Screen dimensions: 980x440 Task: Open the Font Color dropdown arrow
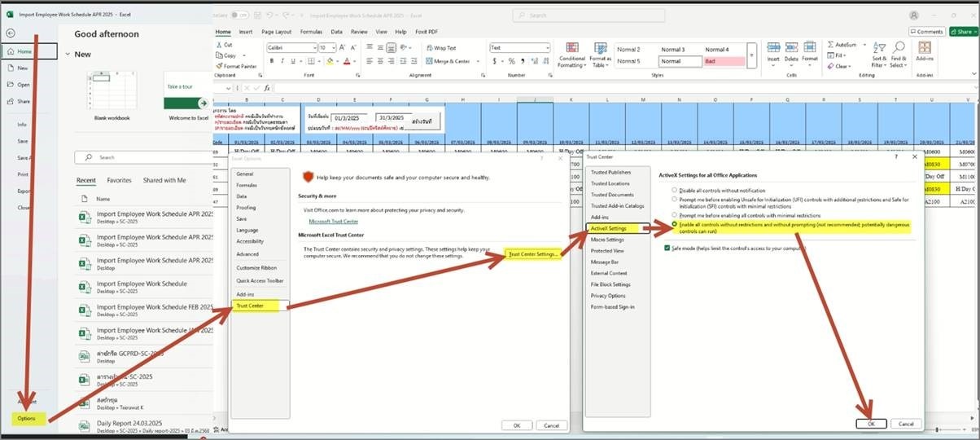(356, 61)
